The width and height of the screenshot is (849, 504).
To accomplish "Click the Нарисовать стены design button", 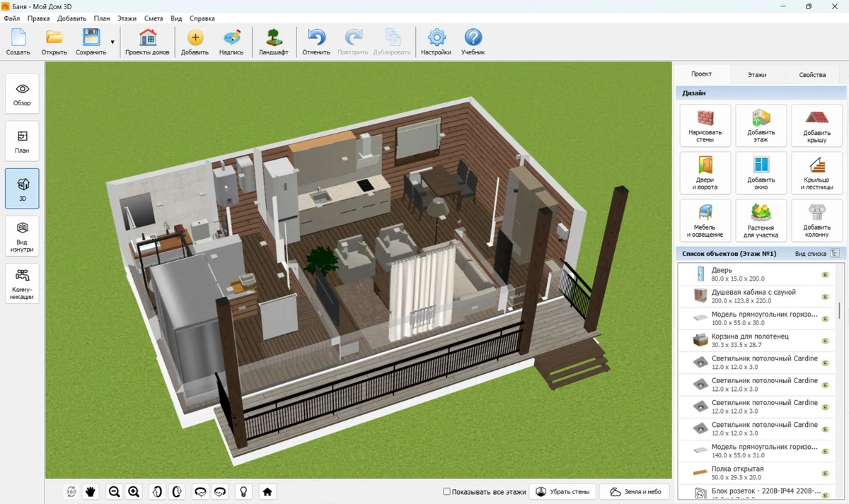I will click(705, 126).
